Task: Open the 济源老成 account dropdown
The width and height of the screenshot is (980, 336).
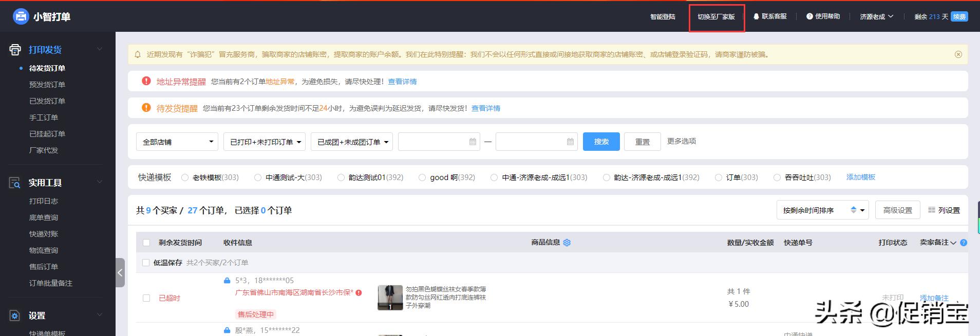Action: (x=877, y=16)
